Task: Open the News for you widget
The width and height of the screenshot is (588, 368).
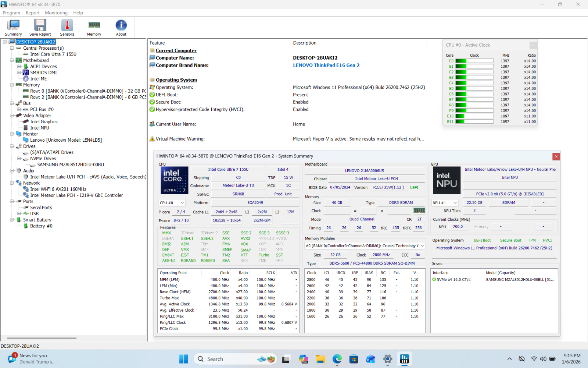Action: (x=32, y=359)
